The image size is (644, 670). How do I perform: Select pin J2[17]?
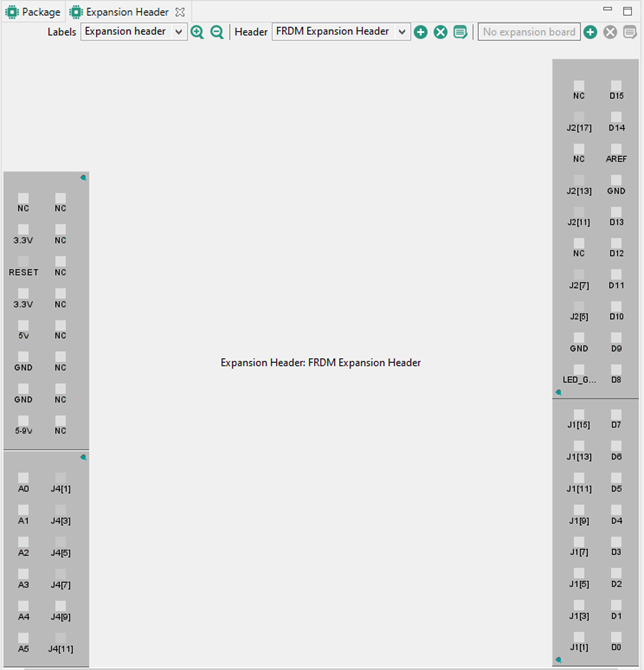(579, 117)
